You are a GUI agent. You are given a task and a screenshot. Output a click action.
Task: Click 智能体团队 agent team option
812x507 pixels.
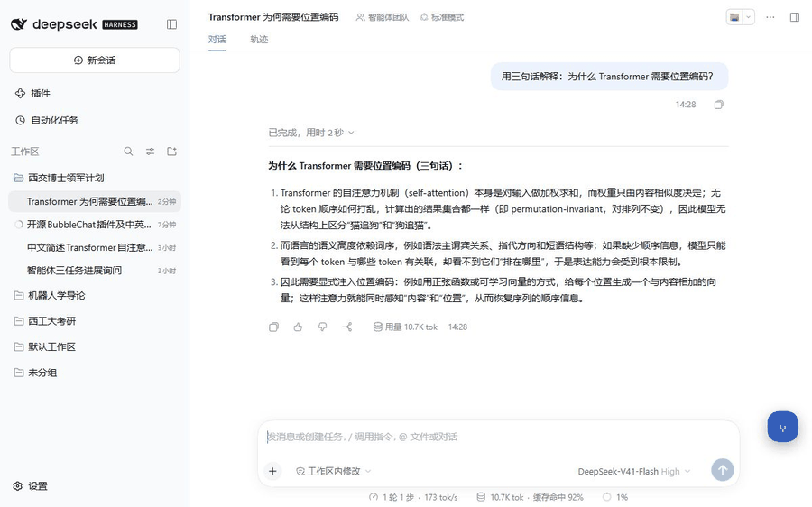tap(383, 17)
